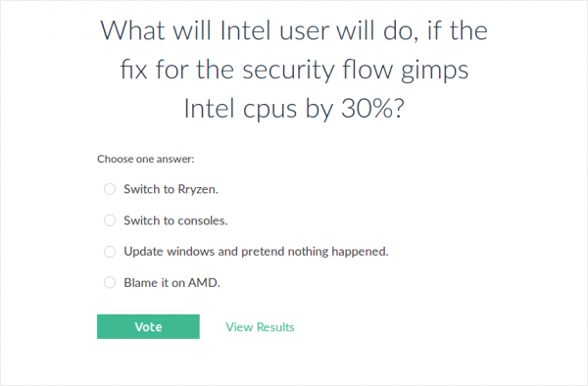Click '30%?' in the poll question
This screenshot has height=386, width=588.
coord(372,109)
